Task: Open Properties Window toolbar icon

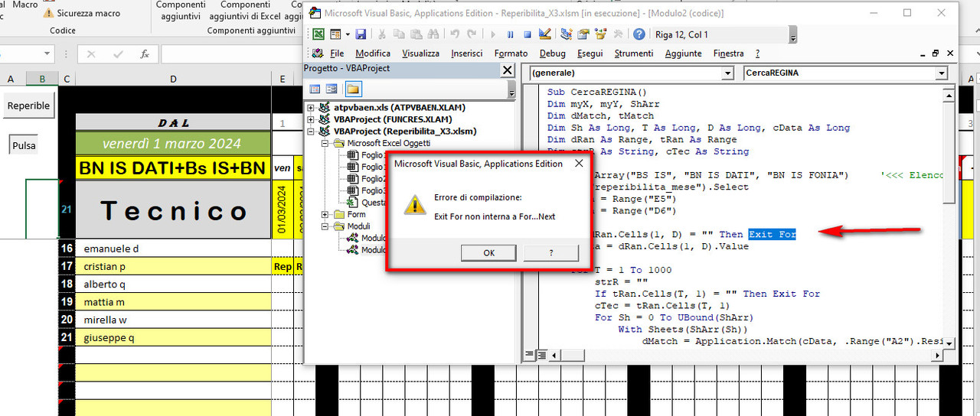Action: coord(583,34)
